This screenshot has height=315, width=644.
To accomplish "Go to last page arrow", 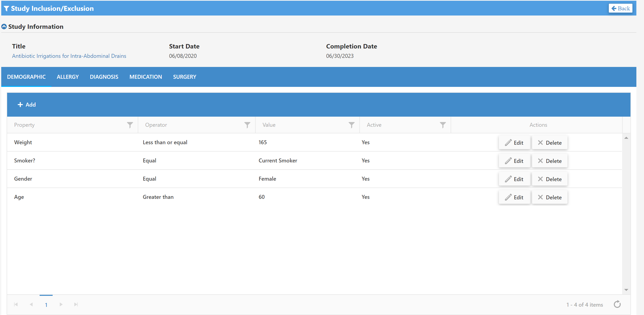I will pyautogui.click(x=76, y=304).
